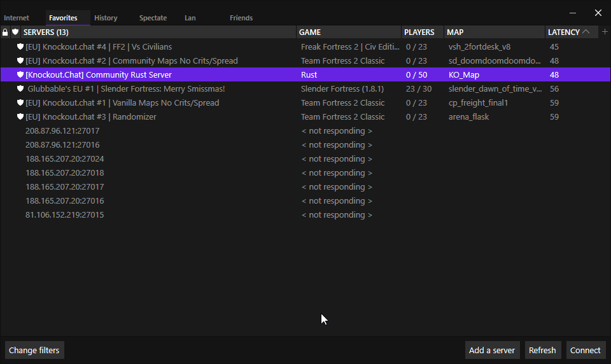
Task: Click the 23 / 30 players cell
Action: (x=419, y=89)
